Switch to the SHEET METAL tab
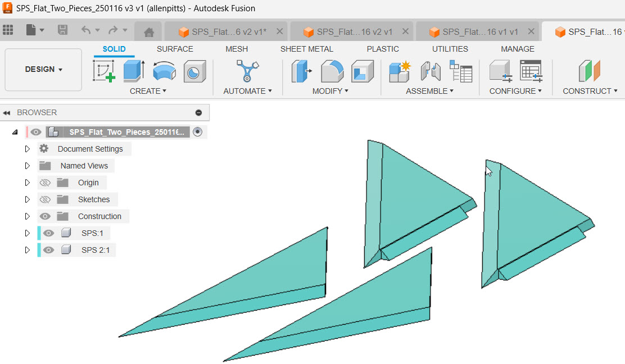The height and width of the screenshot is (364, 625). tap(307, 49)
